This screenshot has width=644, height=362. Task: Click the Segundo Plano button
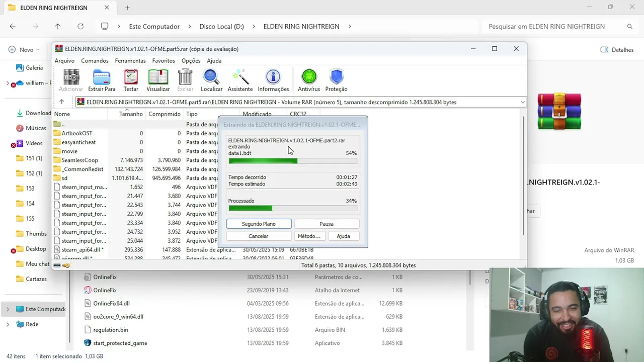click(x=259, y=224)
